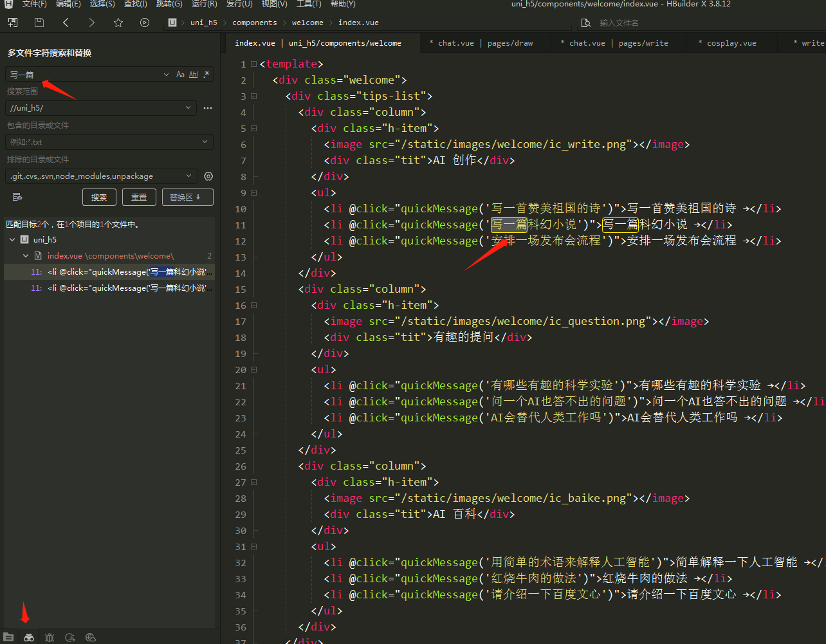Click line number 24 in the gutter

tap(241, 434)
